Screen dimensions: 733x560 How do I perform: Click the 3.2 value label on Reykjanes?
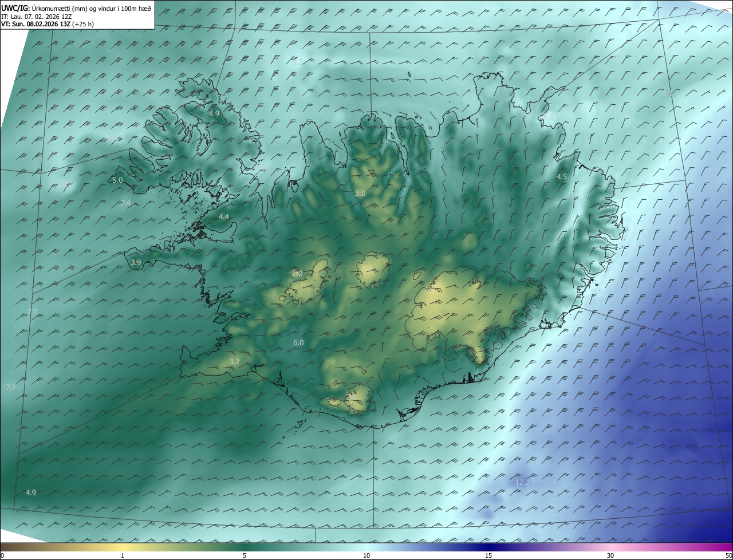[x=234, y=361]
